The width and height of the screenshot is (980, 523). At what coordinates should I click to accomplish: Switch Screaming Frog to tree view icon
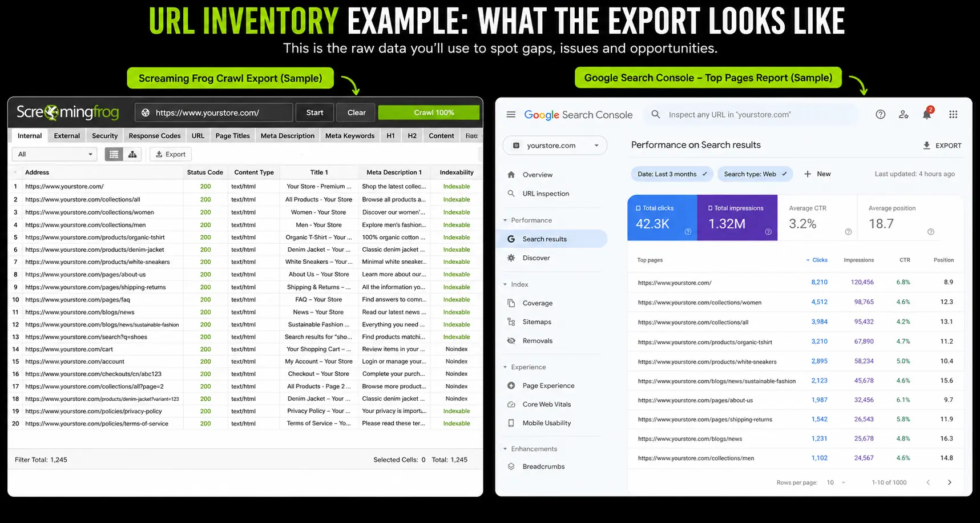click(132, 154)
